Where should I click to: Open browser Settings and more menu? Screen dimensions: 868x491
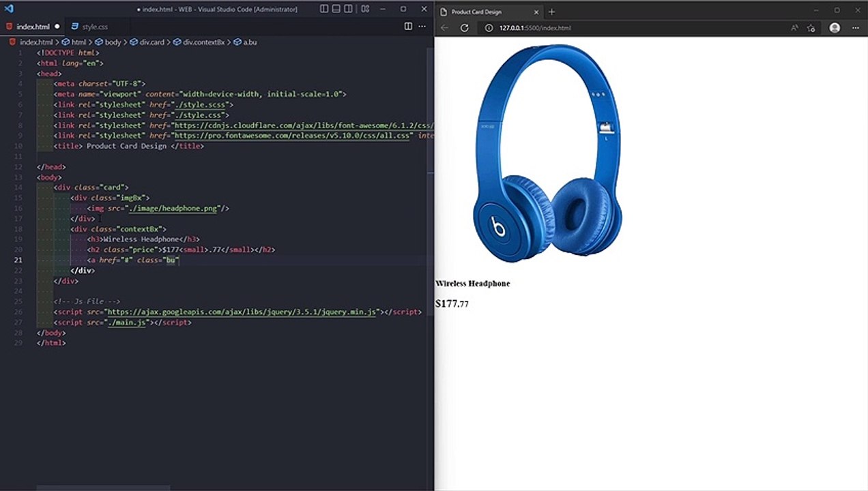[855, 28]
